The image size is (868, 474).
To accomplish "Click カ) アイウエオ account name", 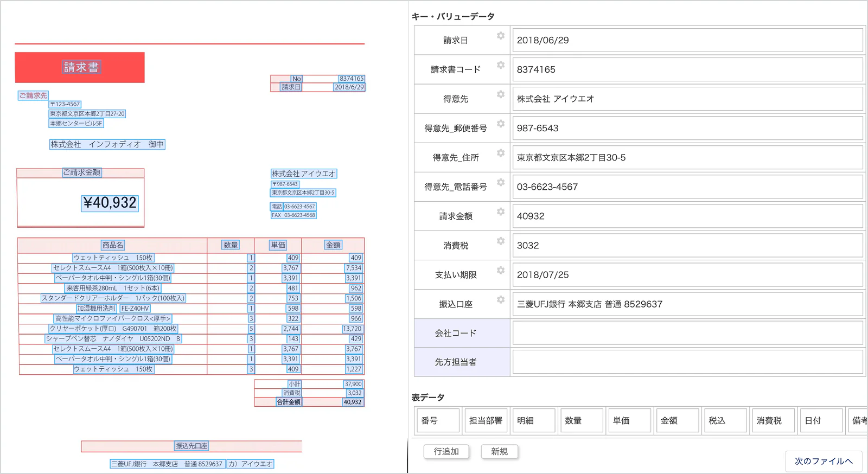I will point(250,464).
